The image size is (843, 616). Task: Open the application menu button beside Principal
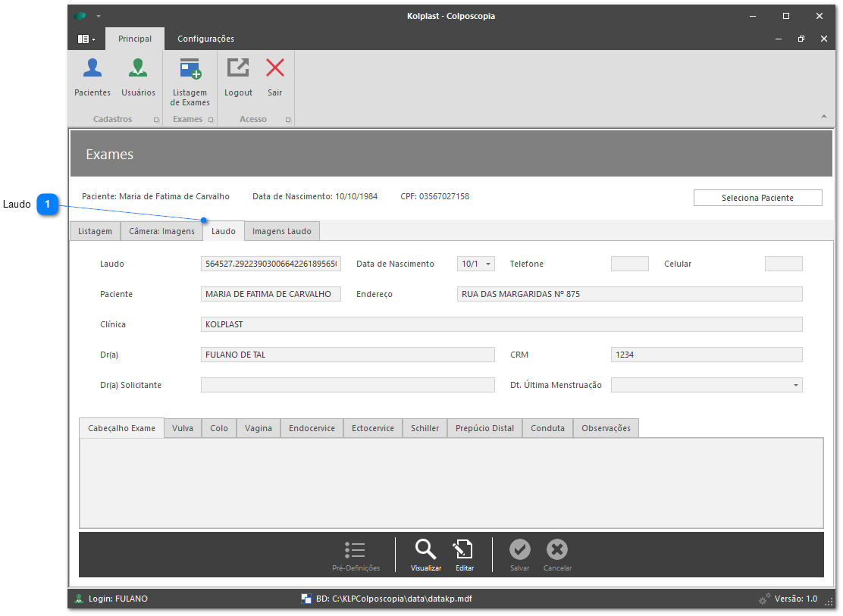pyautogui.click(x=86, y=39)
